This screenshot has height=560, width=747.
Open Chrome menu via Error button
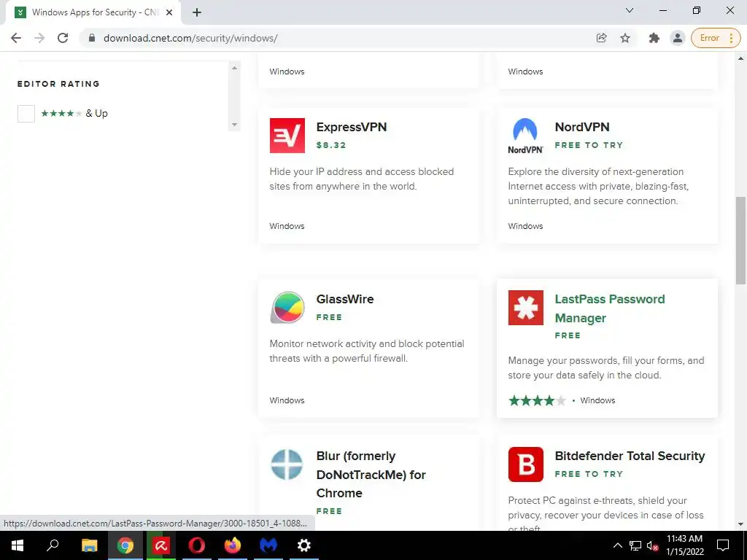point(716,38)
